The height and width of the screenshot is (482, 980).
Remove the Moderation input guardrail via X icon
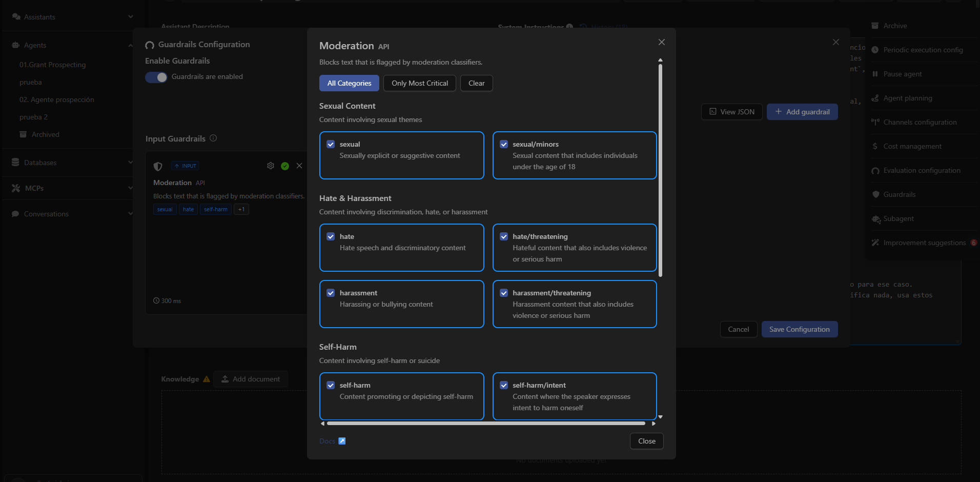click(x=299, y=166)
